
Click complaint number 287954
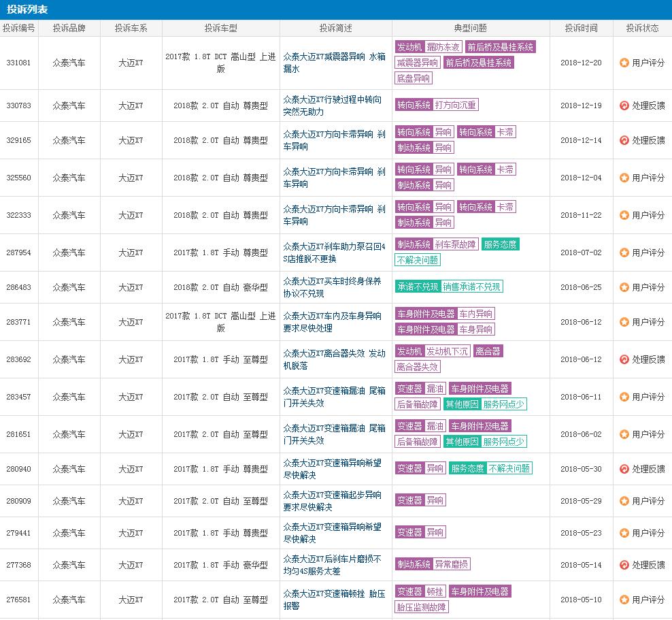tap(19, 252)
